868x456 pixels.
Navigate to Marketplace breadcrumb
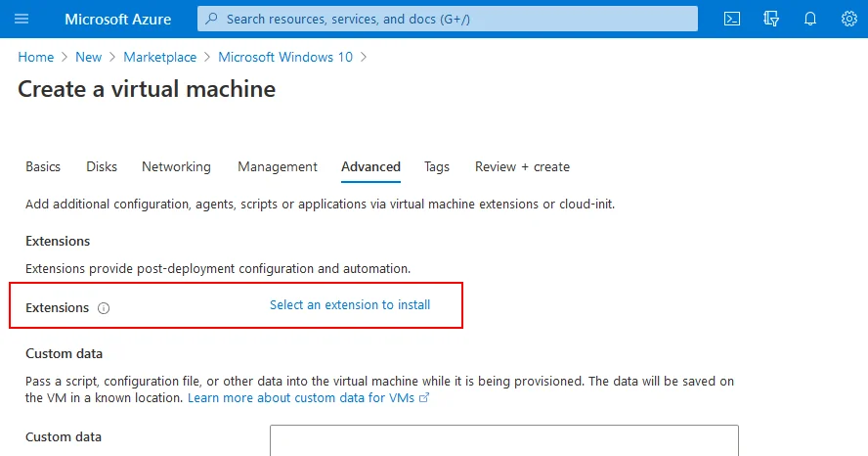click(160, 57)
